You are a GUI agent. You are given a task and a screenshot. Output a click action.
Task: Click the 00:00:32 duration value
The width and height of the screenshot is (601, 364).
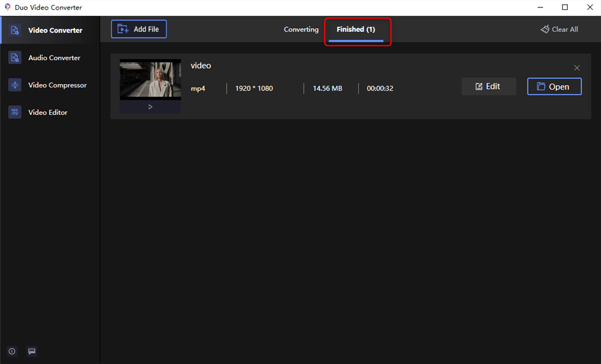pyautogui.click(x=380, y=88)
